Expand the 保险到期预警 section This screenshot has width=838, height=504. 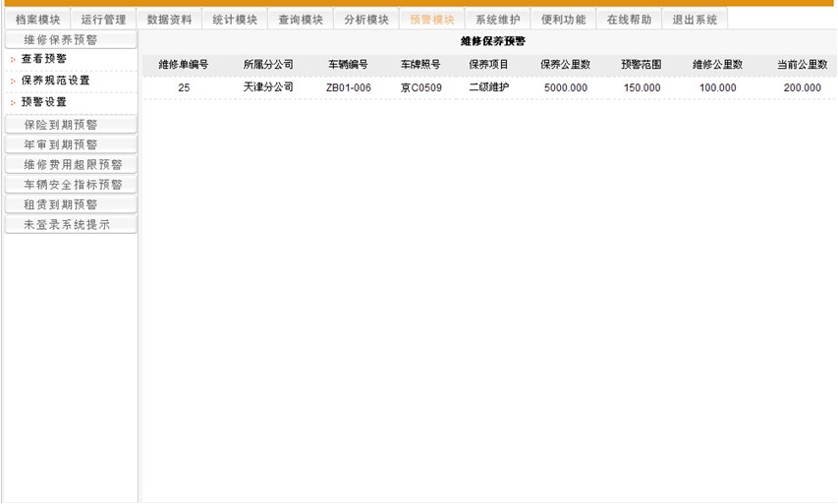[x=71, y=125]
